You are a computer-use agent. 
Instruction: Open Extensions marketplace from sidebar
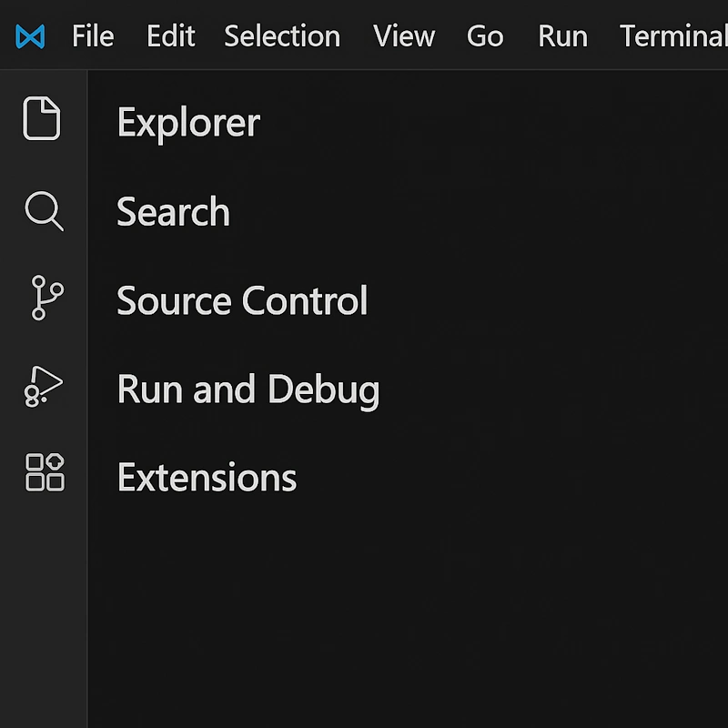[43, 472]
